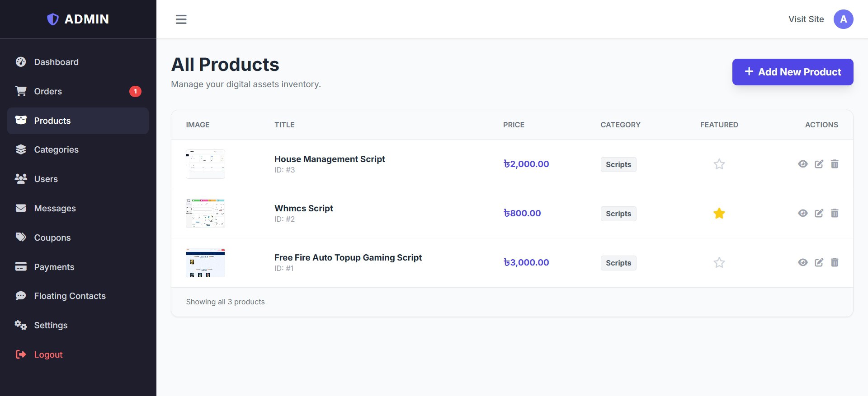The width and height of the screenshot is (868, 396).
Task: Click the Add New Product button
Action: tap(793, 72)
